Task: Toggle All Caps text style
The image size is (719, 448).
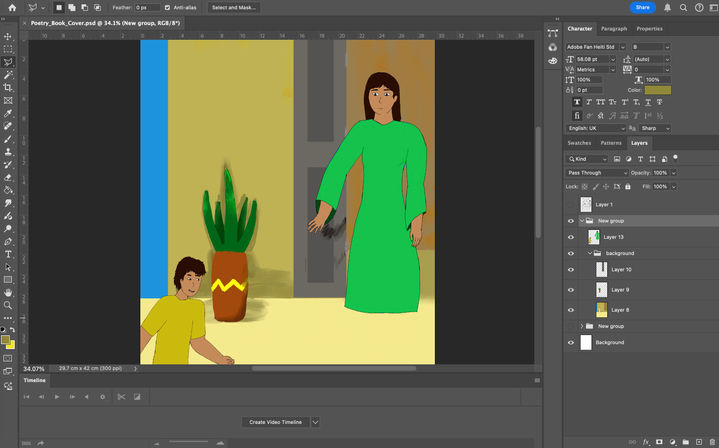Action: tap(601, 102)
